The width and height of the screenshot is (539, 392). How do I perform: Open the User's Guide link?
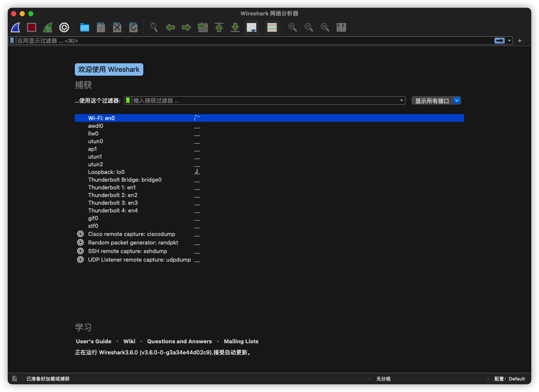[93, 342]
